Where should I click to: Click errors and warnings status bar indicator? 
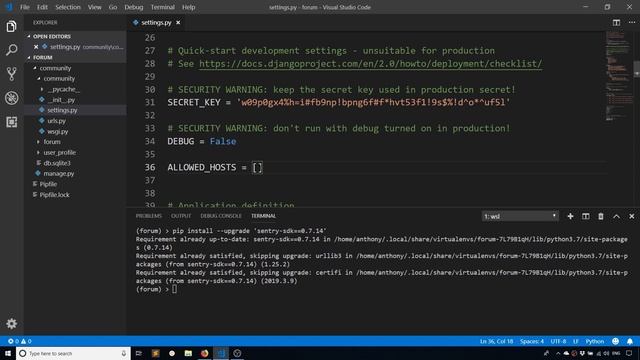point(19,341)
